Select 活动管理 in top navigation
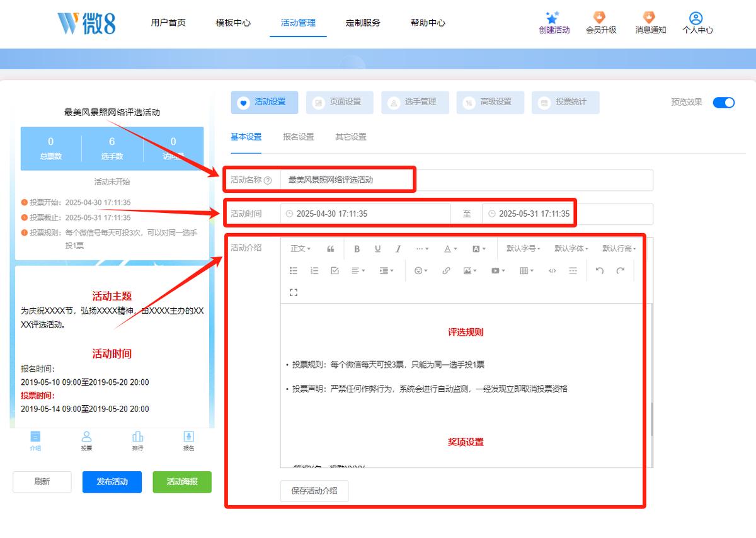The height and width of the screenshot is (538, 756). pyautogui.click(x=298, y=23)
